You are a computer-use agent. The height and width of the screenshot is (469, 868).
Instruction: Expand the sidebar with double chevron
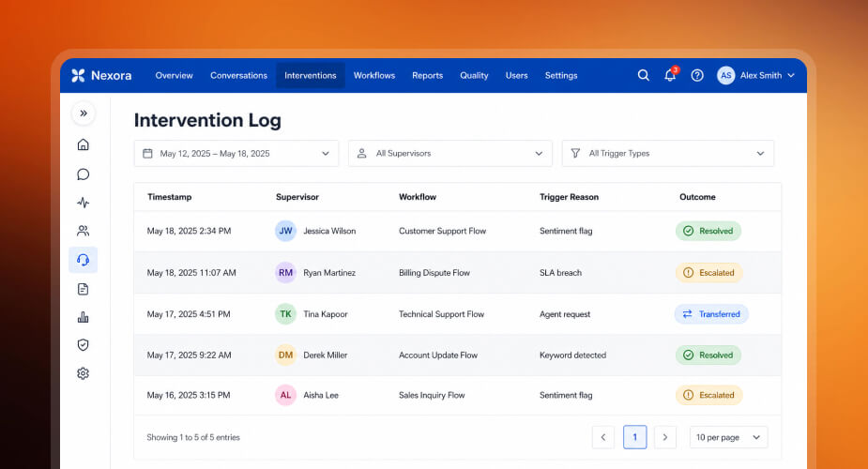83,113
